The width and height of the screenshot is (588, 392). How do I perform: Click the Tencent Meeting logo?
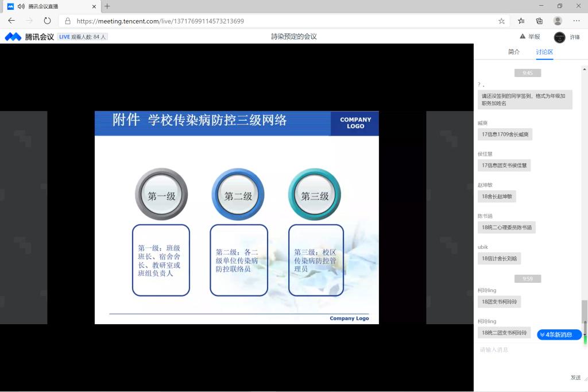click(x=29, y=37)
